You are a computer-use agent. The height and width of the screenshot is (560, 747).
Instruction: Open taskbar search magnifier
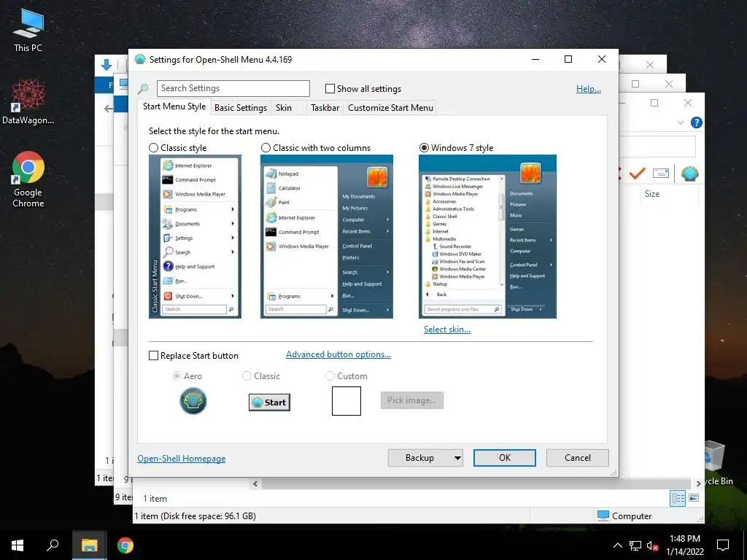(x=53, y=545)
